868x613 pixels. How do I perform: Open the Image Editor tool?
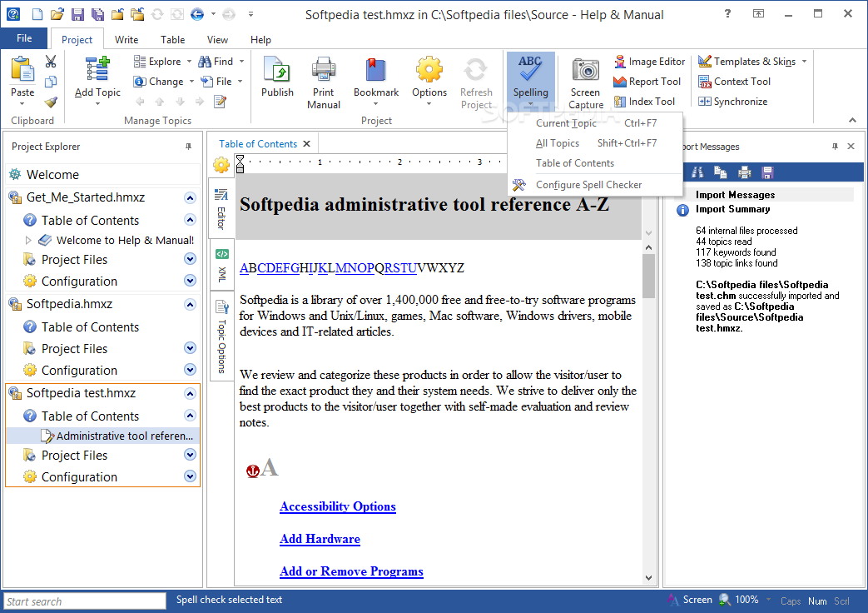pos(649,62)
